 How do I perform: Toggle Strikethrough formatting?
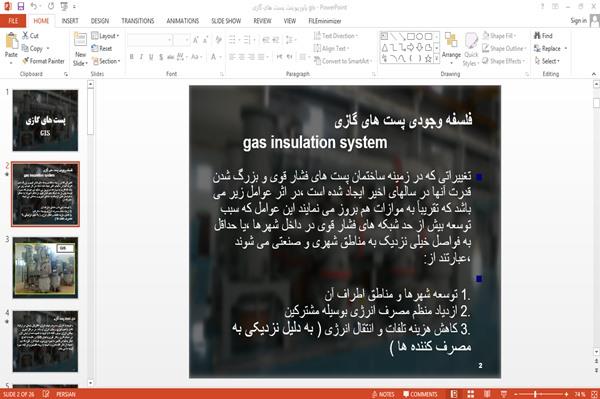pos(171,57)
